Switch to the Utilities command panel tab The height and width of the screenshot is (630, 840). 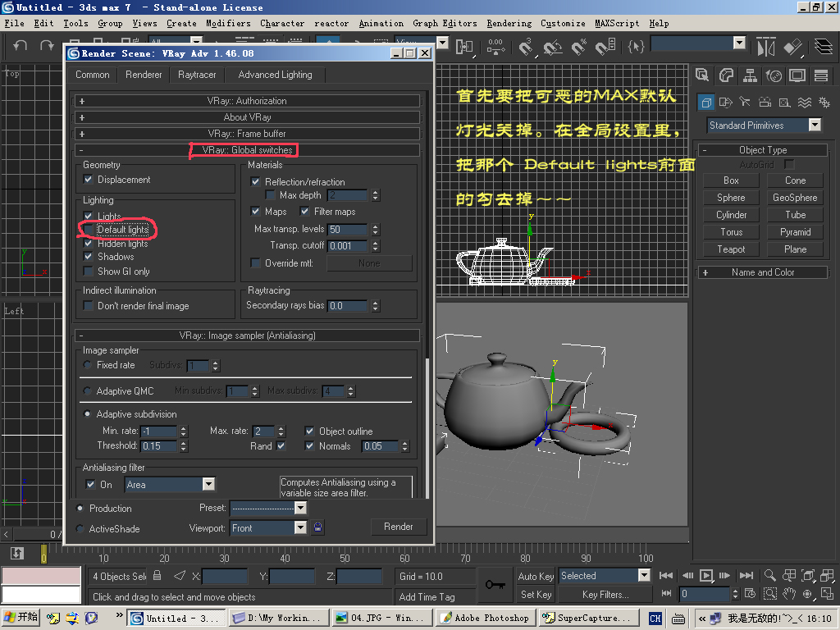coord(820,75)
